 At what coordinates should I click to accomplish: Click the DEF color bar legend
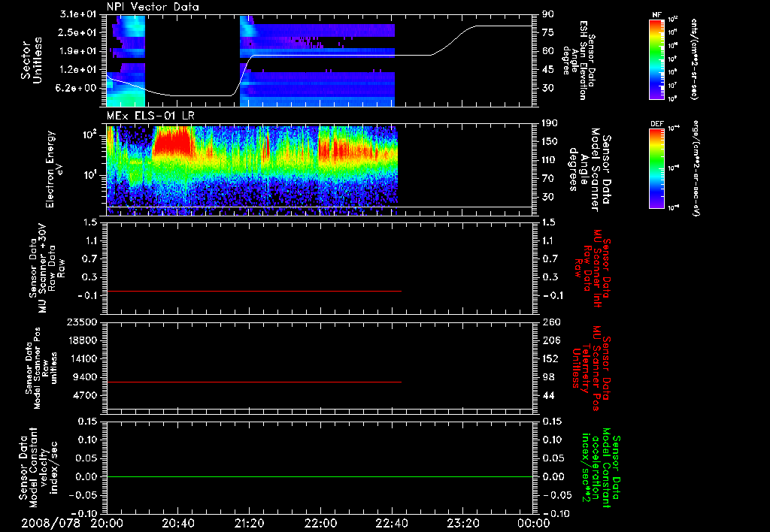click(656, 168)
